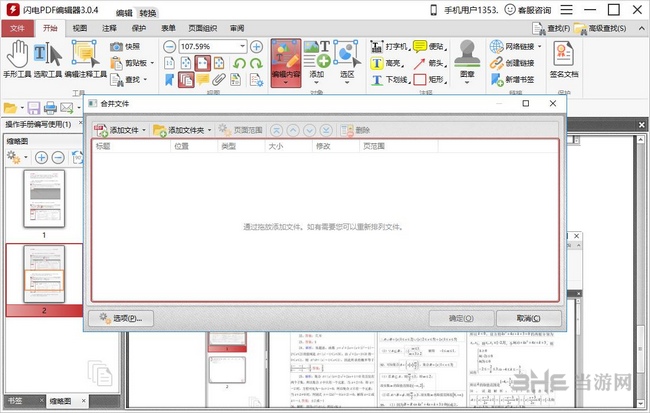
Task: Expand the Find (查找) dropdown in tools group
Action: click(x=145, y=80)
